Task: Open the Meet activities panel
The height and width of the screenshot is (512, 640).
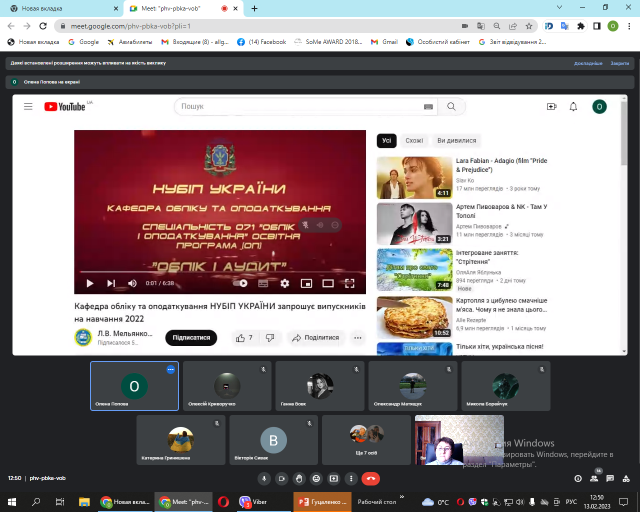Action: tap(626, 479)
